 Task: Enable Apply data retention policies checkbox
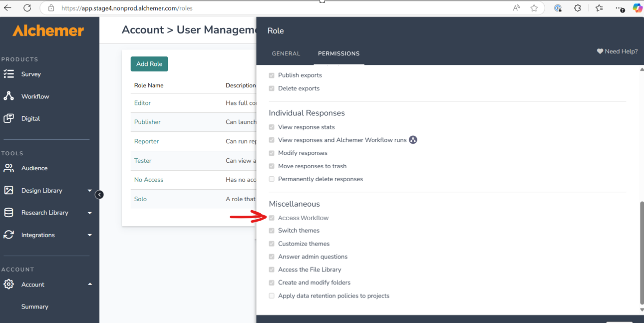coord(272,296)
